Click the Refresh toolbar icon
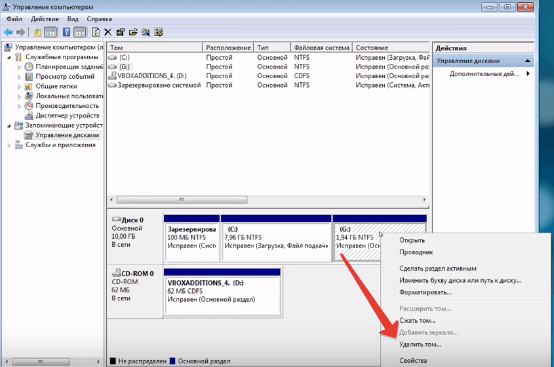The height and width of the screenshot is (367, 554). [96, 32]
